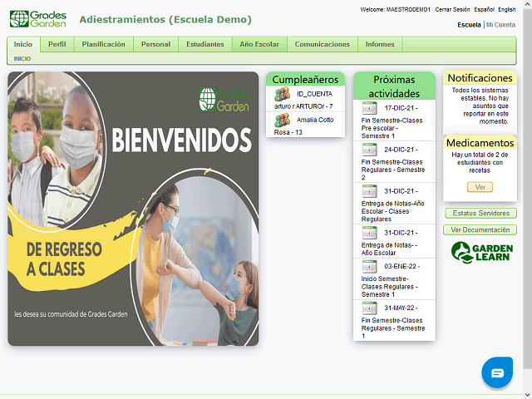Select the Escuela link
This screenshot has width=532, height=399.
469,25
